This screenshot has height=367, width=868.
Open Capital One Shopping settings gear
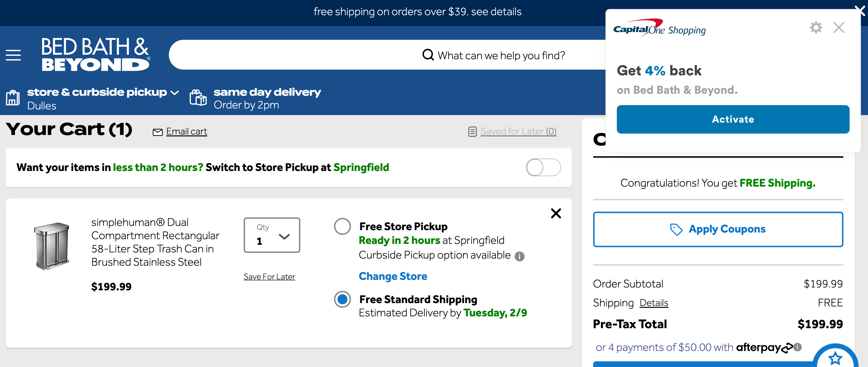tap(816, 27)
